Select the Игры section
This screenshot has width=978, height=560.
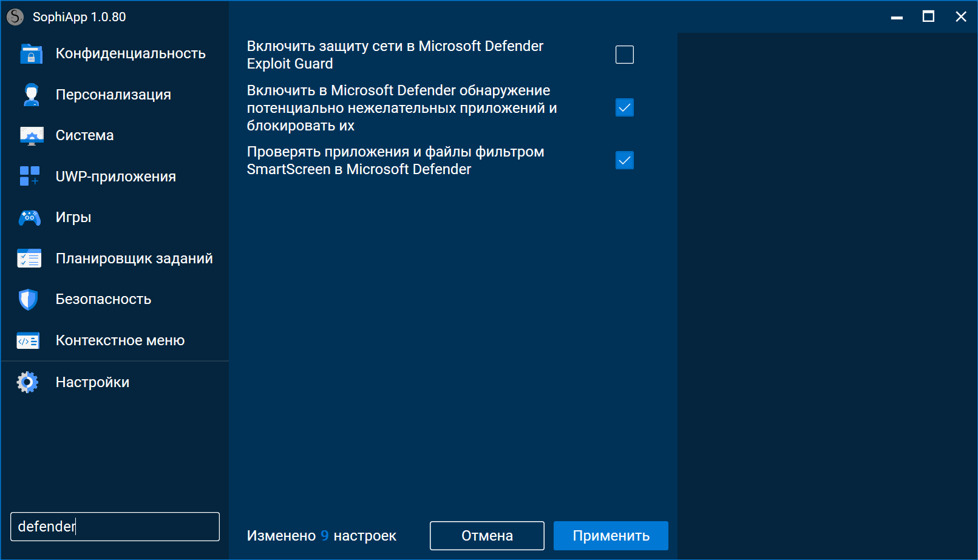coord(73,217)
